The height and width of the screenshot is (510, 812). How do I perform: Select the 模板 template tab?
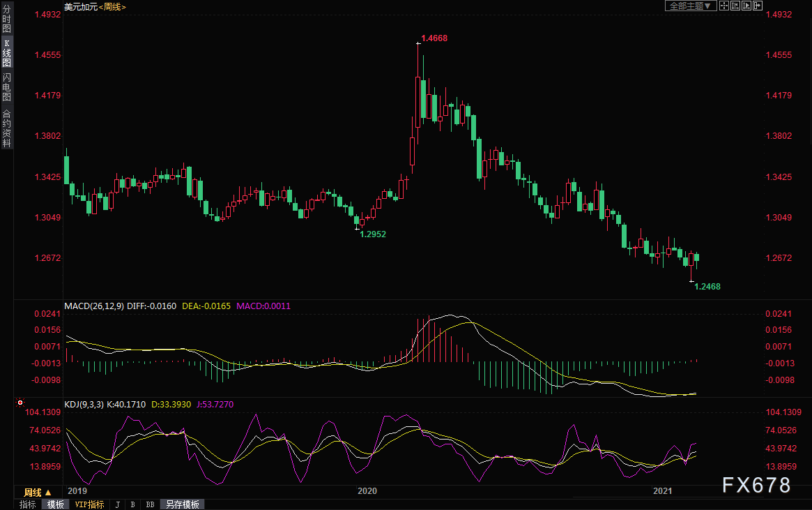coord(55,504)
